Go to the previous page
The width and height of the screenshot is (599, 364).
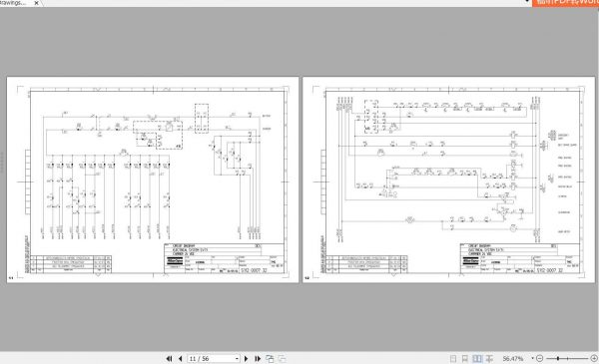pos(181,359)
